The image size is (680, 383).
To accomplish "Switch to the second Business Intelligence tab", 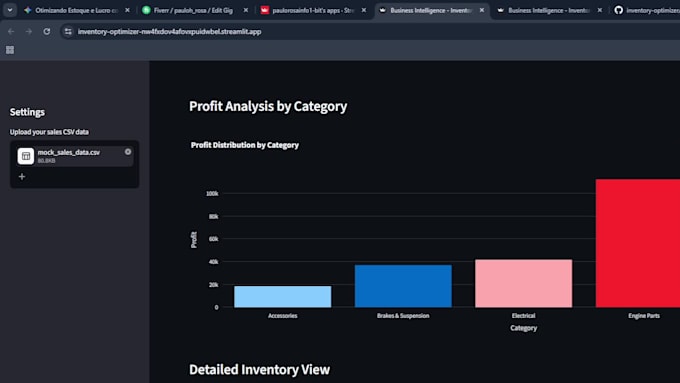I will tap(549, 10).
